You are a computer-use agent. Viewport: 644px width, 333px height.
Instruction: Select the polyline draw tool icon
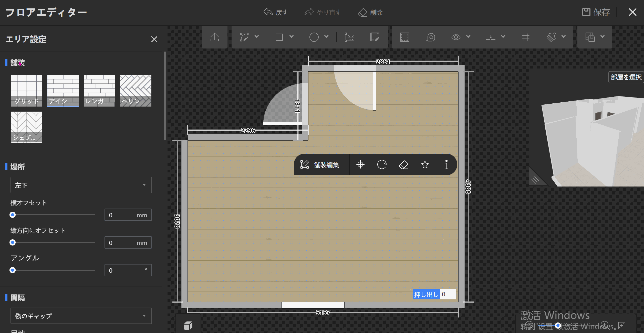pos(244,37)
